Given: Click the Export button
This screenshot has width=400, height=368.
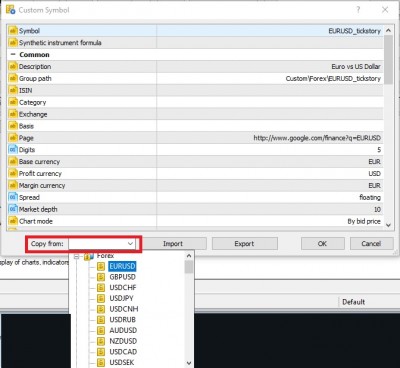Looking at the screenshot, I should click(x=245, y=244).
